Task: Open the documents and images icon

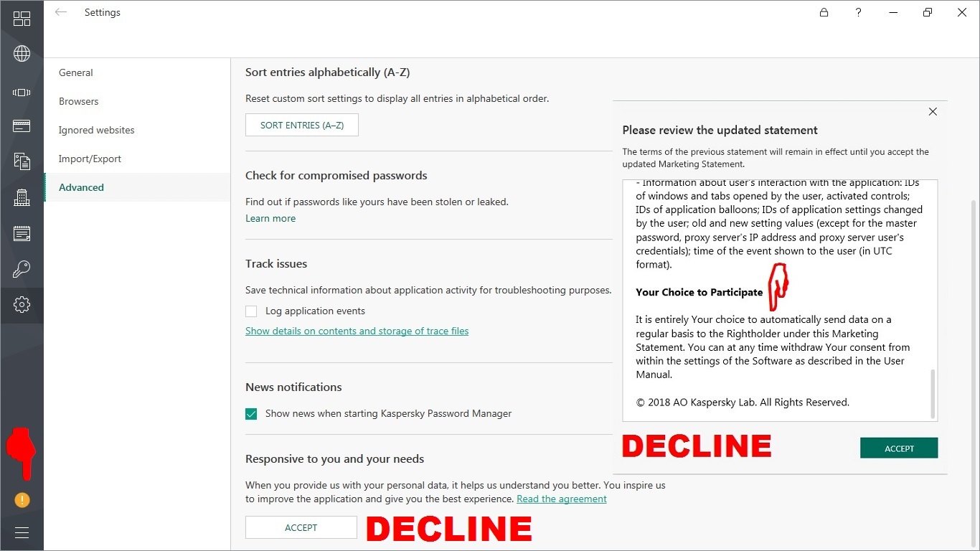Action: point(22,161)
